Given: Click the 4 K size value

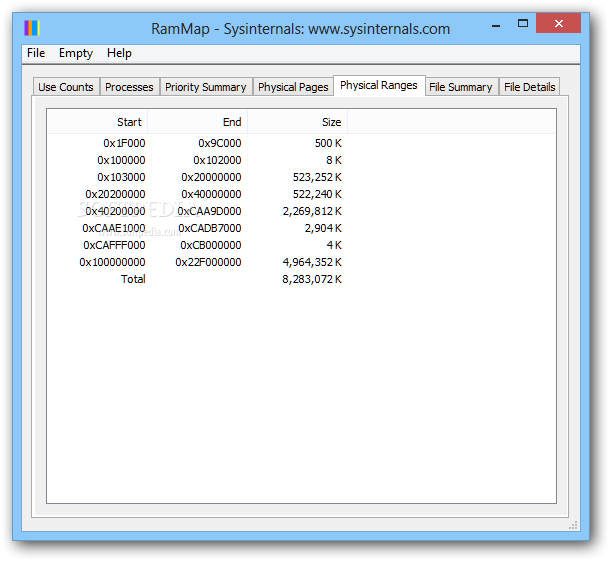Looking at the screenshot, I should [334, 245].
